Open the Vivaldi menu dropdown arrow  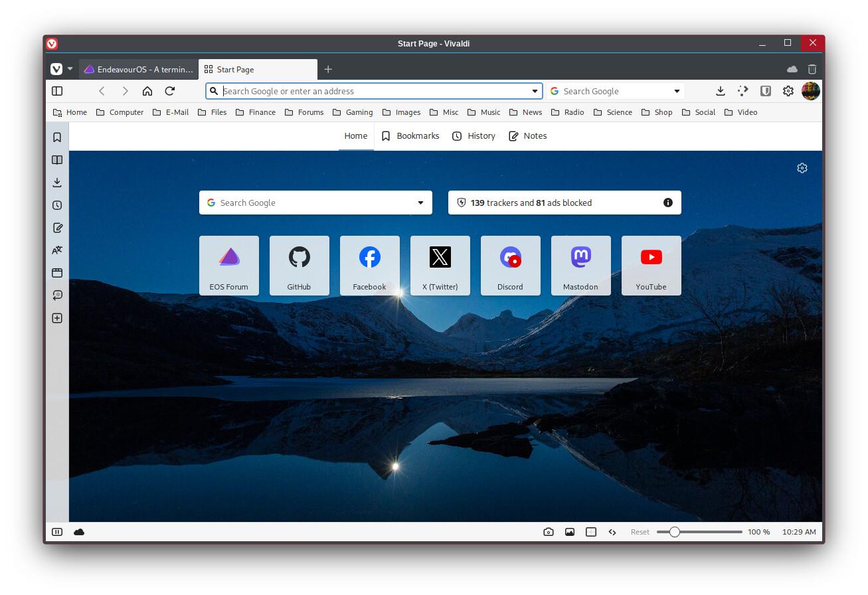click(x=70, y=69)
